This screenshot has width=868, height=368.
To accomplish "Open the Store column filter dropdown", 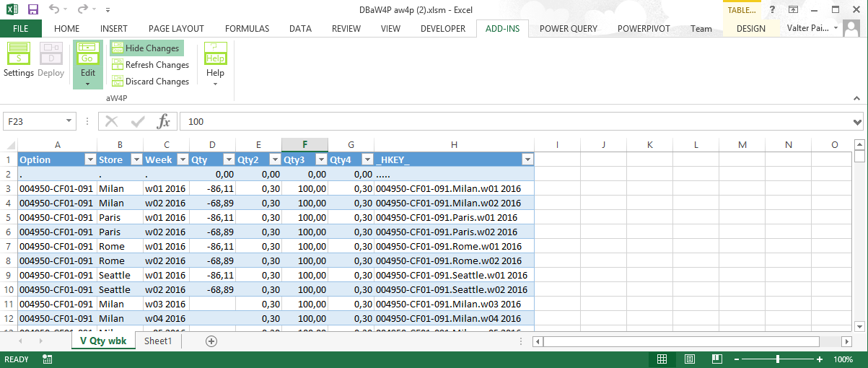I will pyautogui.click(x=136, y=159).
